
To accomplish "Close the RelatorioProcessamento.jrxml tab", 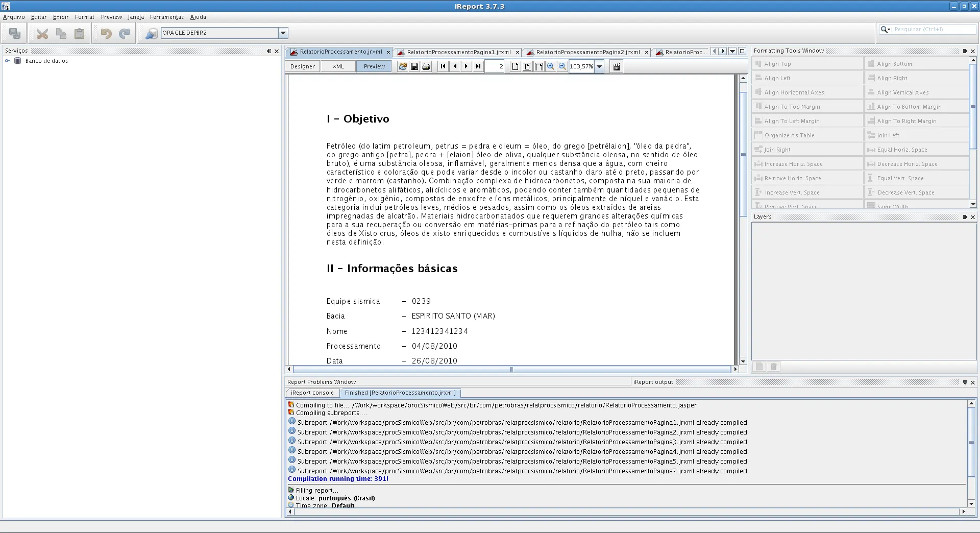I will pyautogui.click(x=388, y=52).
